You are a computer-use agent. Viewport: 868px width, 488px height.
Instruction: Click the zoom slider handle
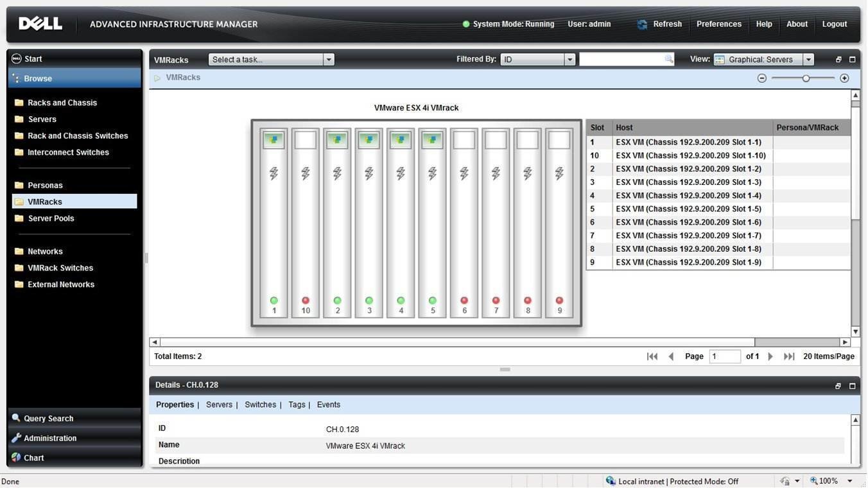(x=806, y=78)
